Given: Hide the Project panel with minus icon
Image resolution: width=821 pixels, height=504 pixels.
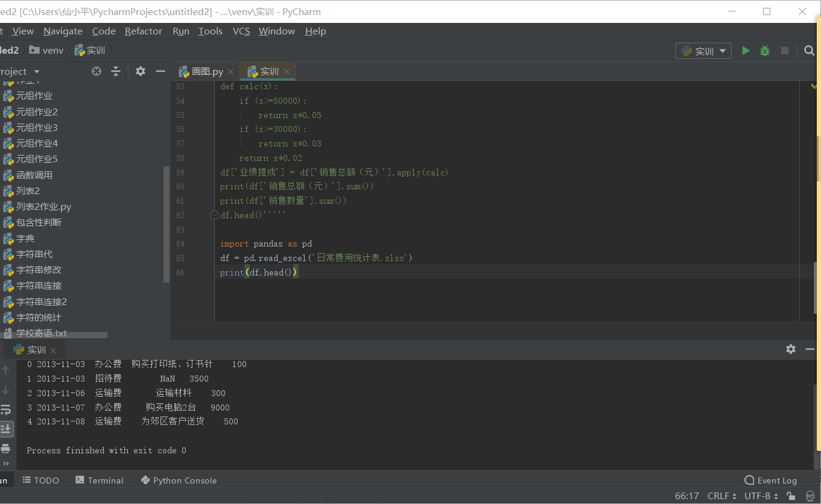Looking at the screenshot, I should click(x=160, y=71).
